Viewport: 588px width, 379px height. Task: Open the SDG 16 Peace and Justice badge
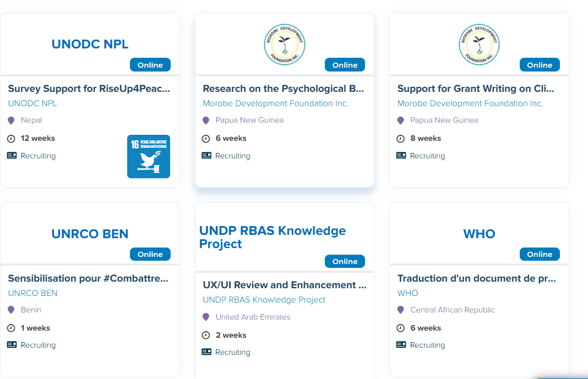pos(149,156)
